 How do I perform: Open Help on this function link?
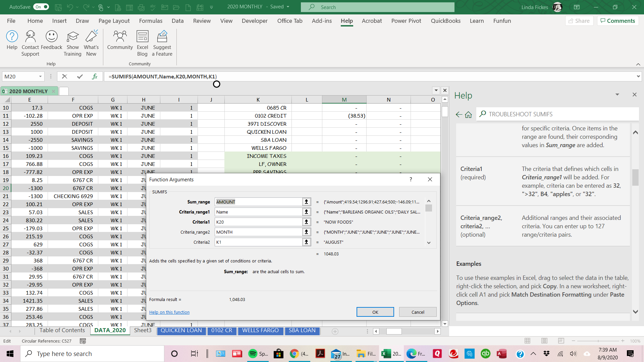pyautogui.click(x=169, y=312)
